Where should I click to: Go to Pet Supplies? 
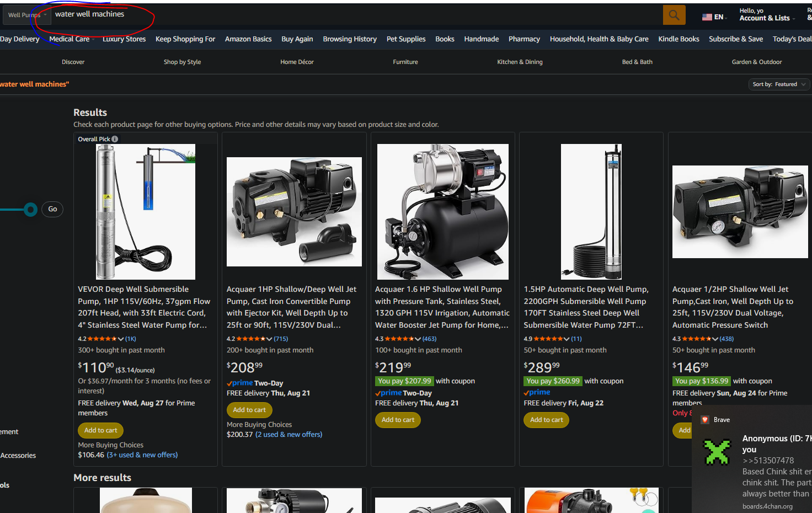click(x=406, y=39)
